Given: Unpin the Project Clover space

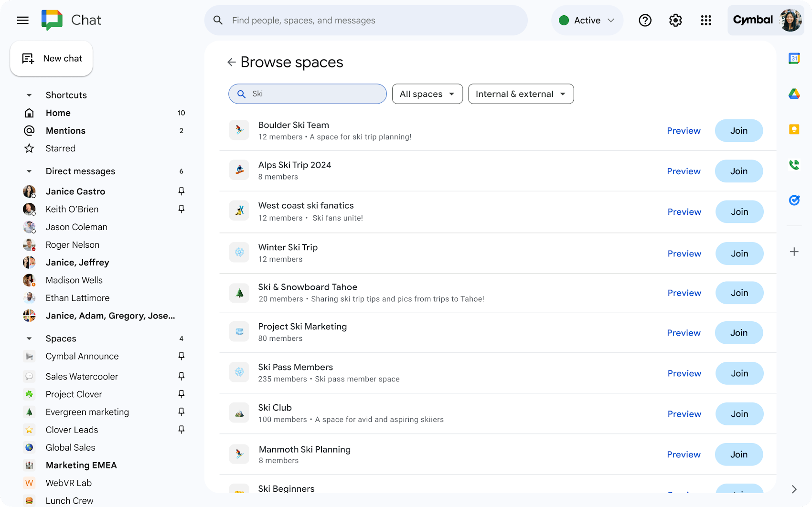Looking at the screenshot, I should pos(181,394).
